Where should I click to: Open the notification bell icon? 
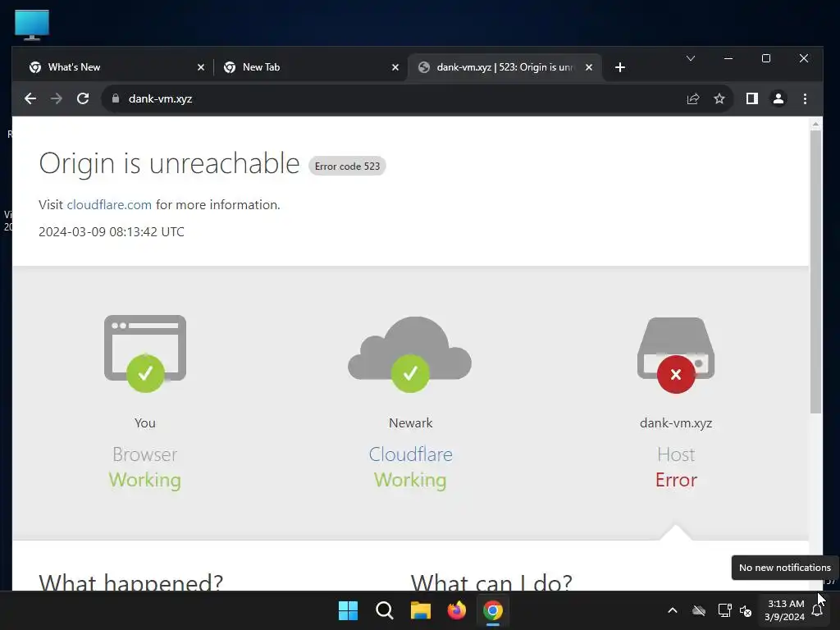(x=817, y=610)
